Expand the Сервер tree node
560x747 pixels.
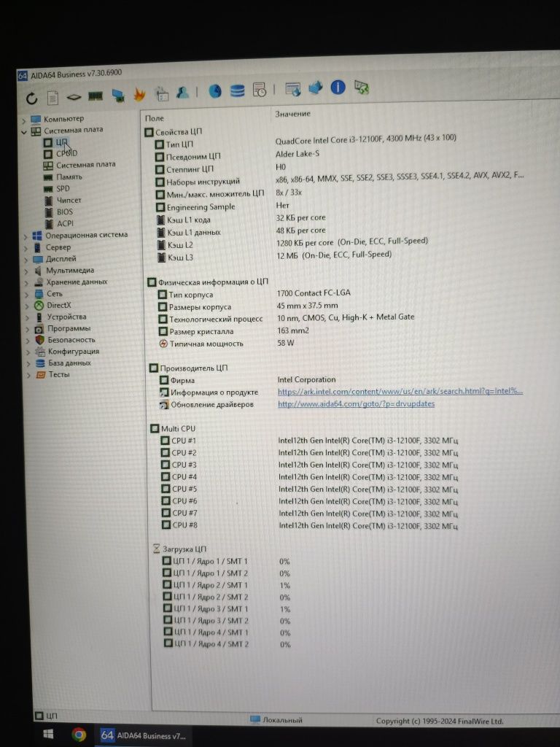point(26,248)
